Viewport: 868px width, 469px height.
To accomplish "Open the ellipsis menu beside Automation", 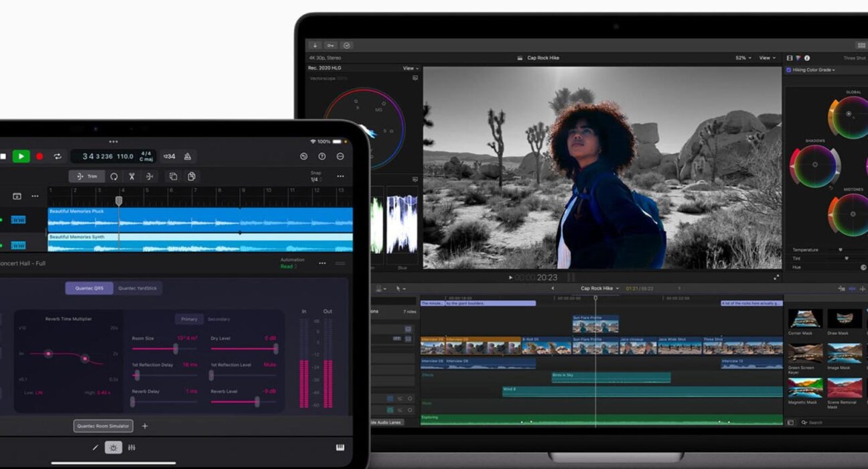I will (x=322, y=263).
